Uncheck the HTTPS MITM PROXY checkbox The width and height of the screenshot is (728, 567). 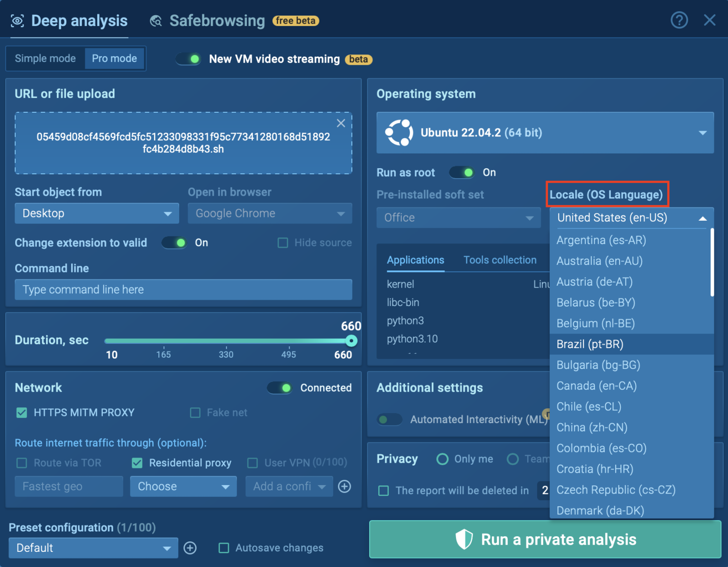point(22,413)
